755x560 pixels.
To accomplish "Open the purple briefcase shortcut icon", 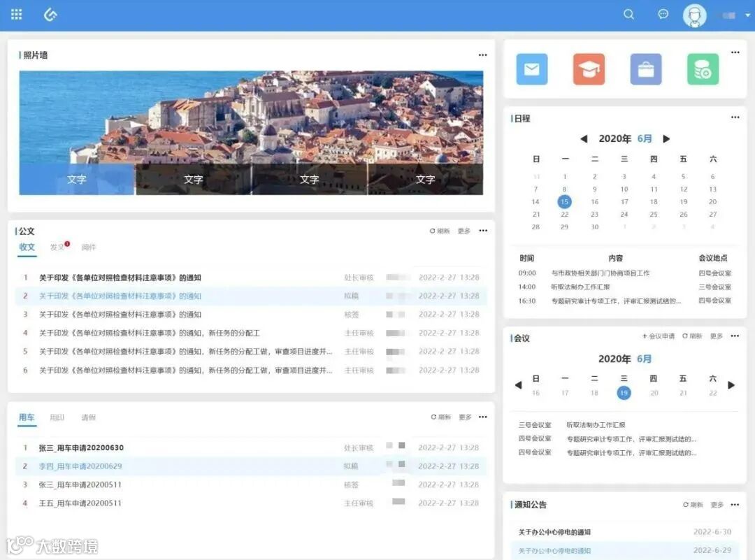I will [646, 69].
